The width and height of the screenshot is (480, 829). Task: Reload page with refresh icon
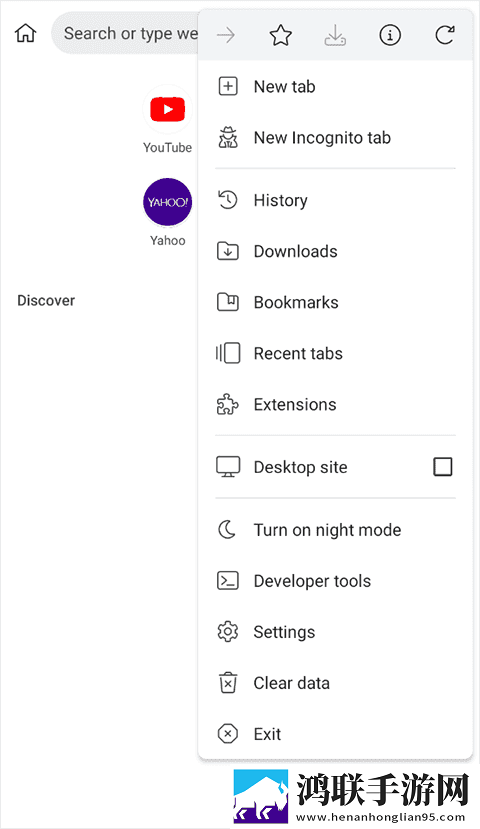pos(445,35)
